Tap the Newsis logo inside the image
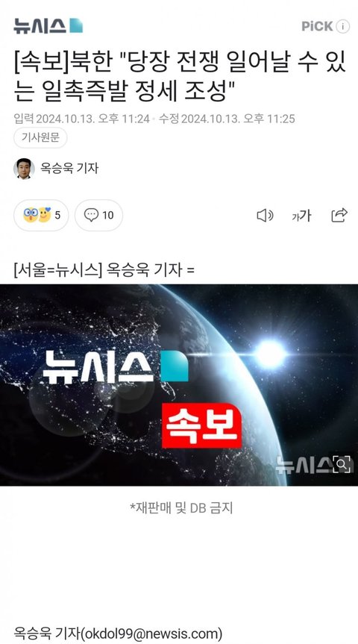This screenshot has height=644, width=358. [x=115, y=366]
